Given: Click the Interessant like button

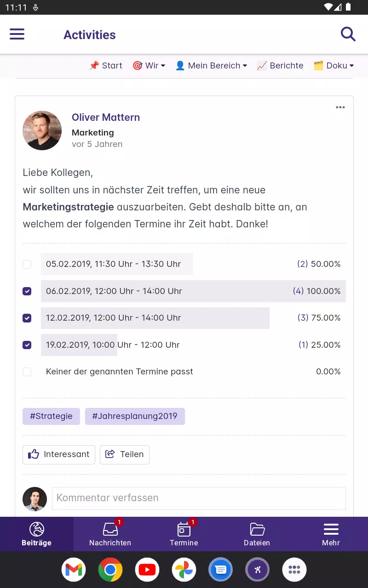Looking at the screenshot, I should [x=59, y=454].
